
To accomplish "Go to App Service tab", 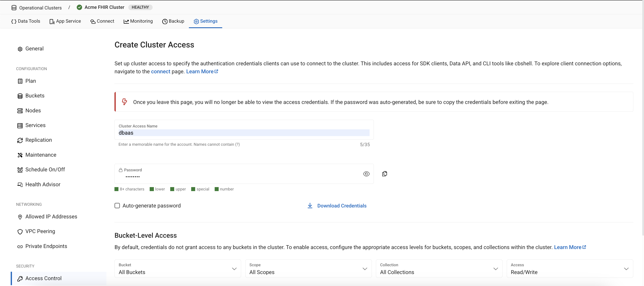I will point(65,21).
